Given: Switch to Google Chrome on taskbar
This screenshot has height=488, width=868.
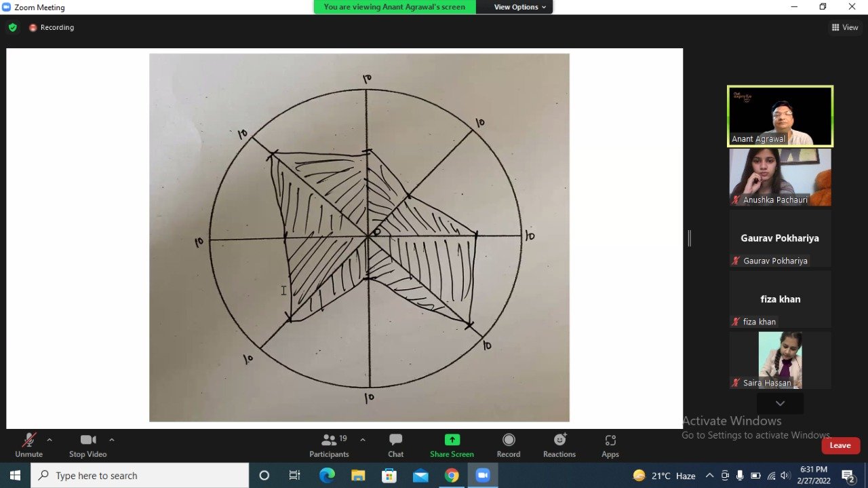Looking at the screenshot, I should coord(452,476).
